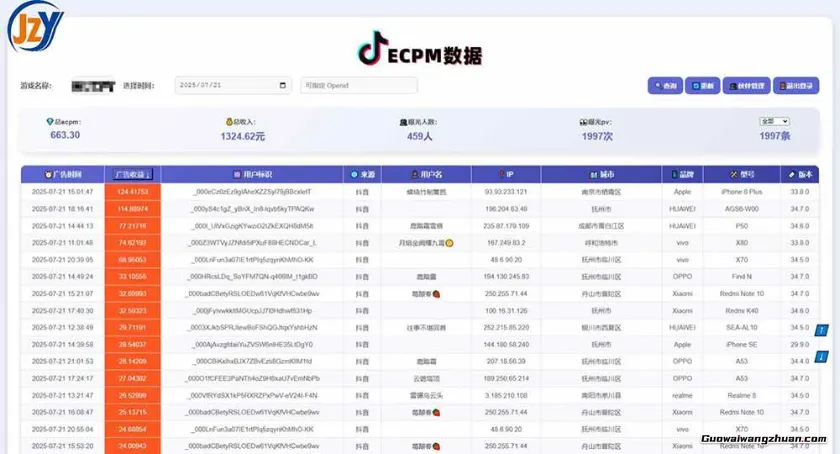This screenshot has height=454, width=840.
Task: Click ad time 2025-07-21 11:01:48
Action: click(x=62, y=243)
